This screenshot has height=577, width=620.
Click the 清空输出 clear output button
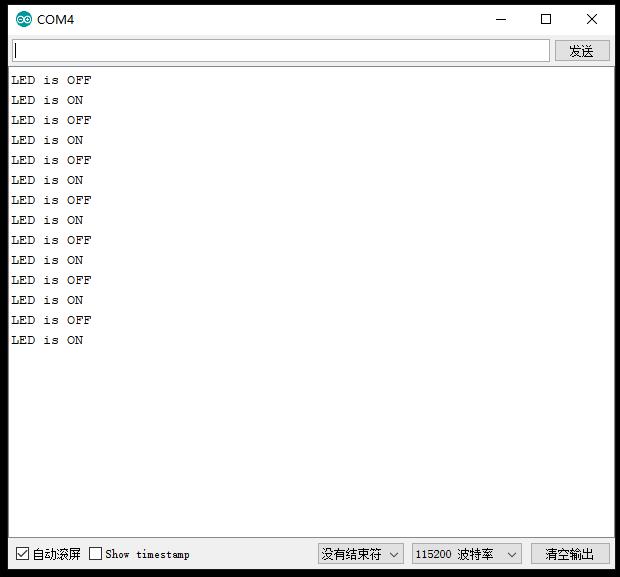coord(570,554)
